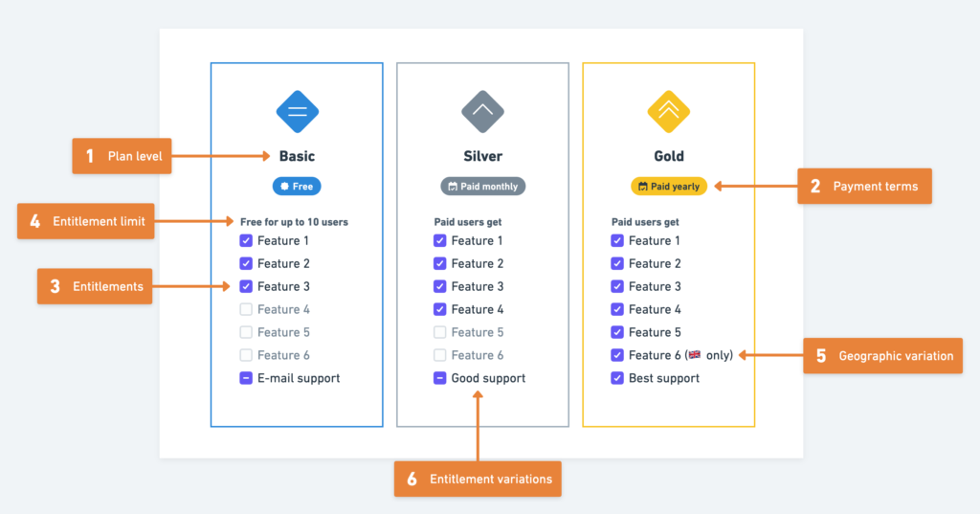Click the blue Basic plan diamond icon
This screenshot has height=514, width=980.
(x=298, y=112)
